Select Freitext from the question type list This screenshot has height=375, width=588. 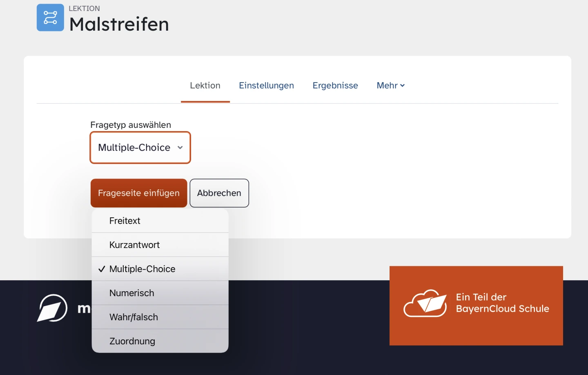tap(125, 221)
